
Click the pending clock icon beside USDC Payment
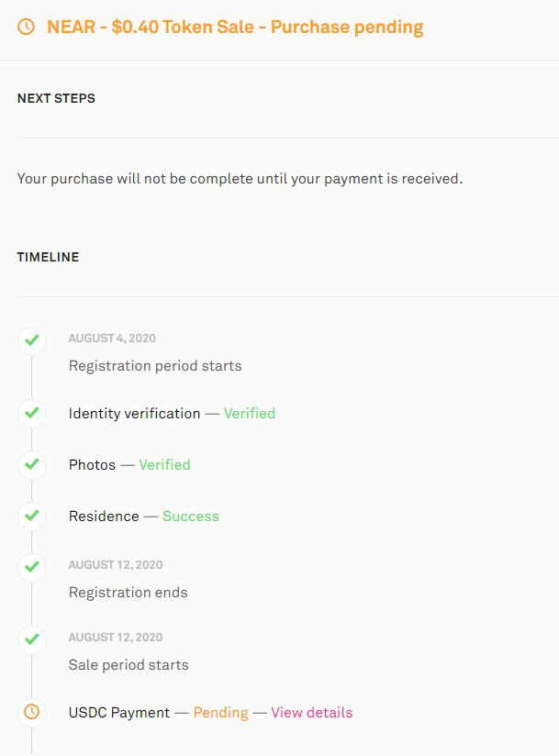click(32, 712)
